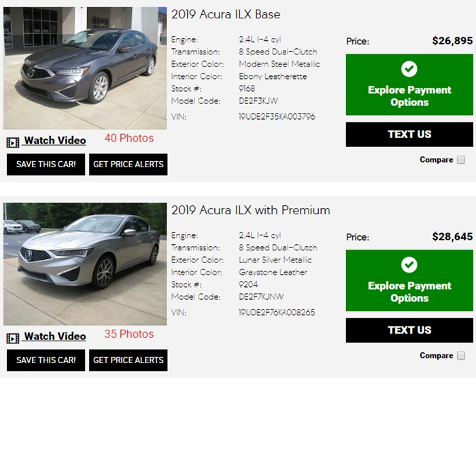Image resolution: width=476 pixels, height=476 pixels.
Task: Save the ILX Base car
Action: 46,165
